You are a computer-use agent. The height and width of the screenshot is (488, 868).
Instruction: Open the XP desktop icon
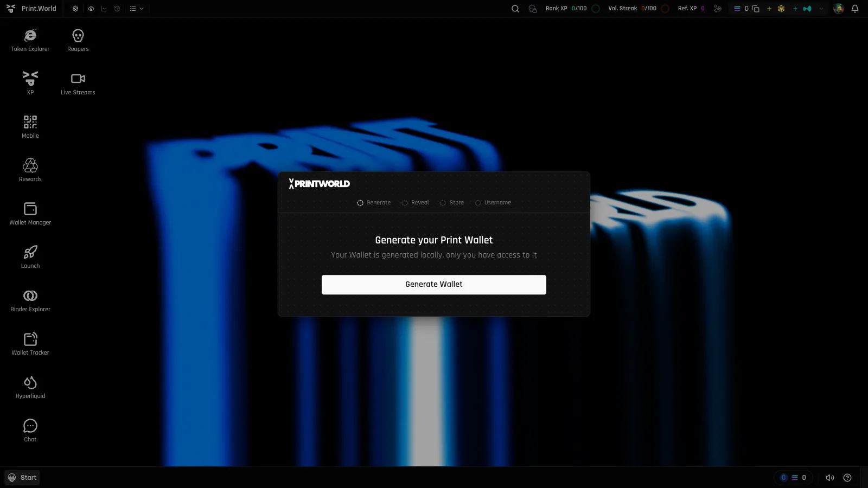pyautogui.click(x=30, y=83)
